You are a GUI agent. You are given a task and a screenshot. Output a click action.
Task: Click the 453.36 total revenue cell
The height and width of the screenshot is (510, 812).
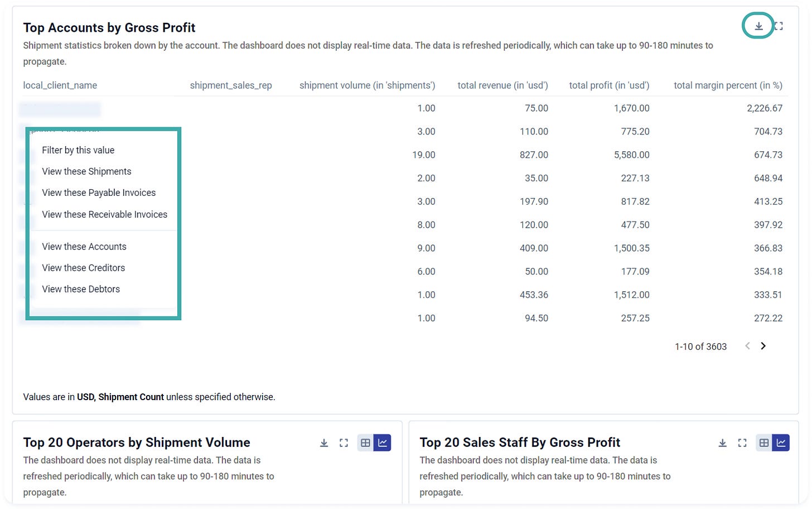pyautogui.click(x=534, y=295)
